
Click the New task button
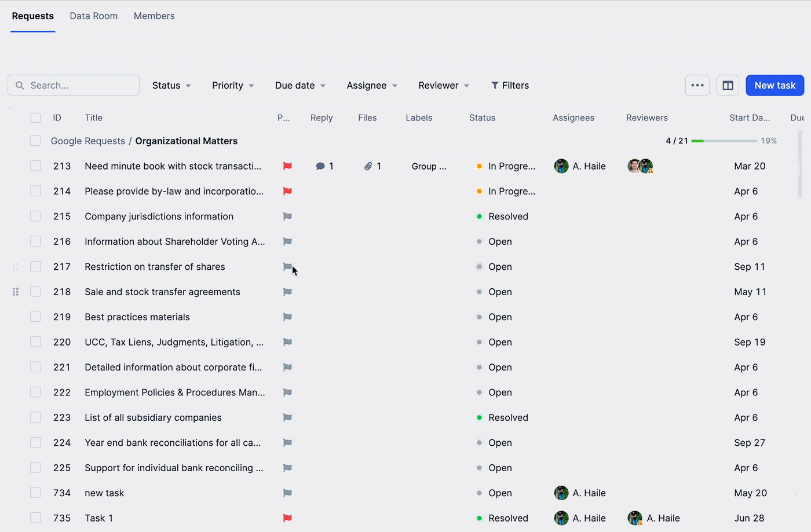[775, 85]
